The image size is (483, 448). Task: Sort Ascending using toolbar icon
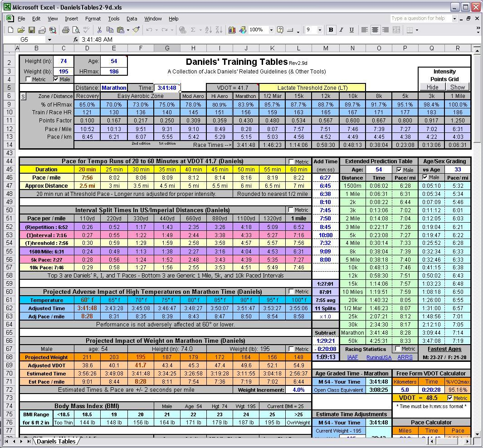point(207,29)
